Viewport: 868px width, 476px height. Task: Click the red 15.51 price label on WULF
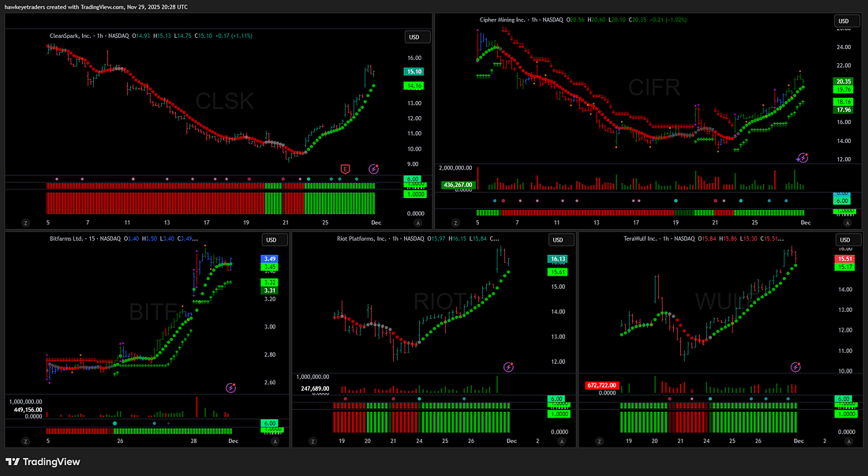(845, 258)
